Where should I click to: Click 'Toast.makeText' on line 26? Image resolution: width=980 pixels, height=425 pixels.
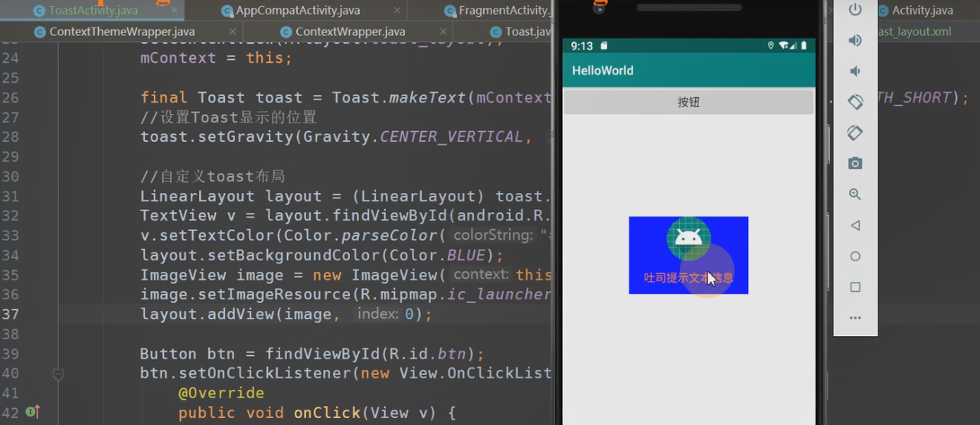click(399, 98)
